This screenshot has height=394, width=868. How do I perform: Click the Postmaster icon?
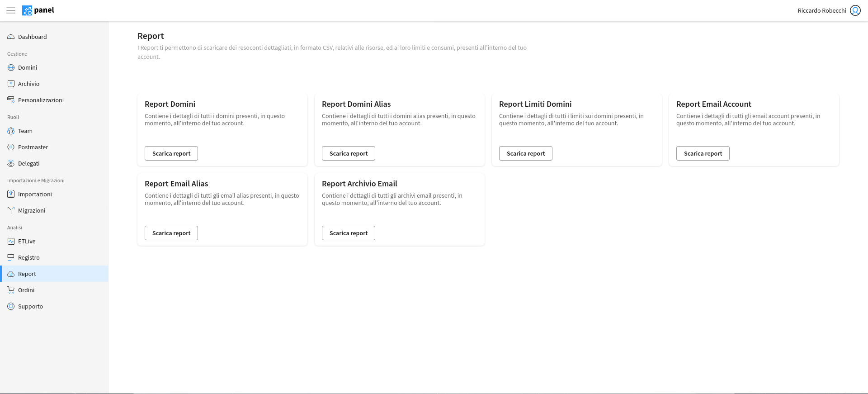click(x=11, y=147)
